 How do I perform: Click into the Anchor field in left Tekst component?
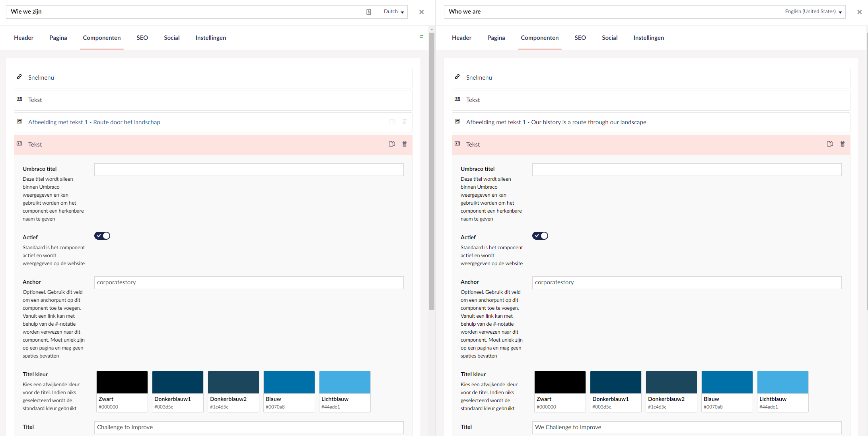[x=249, y=282]
